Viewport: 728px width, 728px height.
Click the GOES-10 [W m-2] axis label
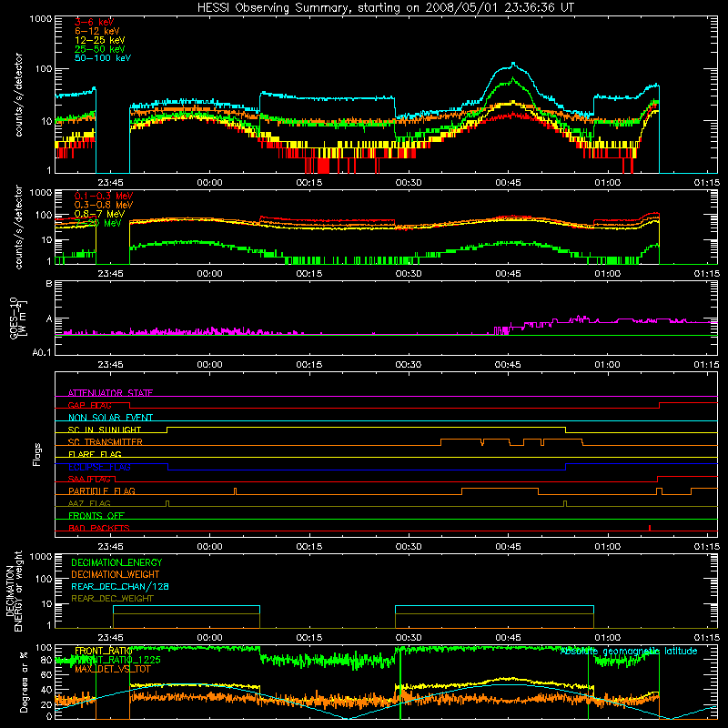click(18, 318)
